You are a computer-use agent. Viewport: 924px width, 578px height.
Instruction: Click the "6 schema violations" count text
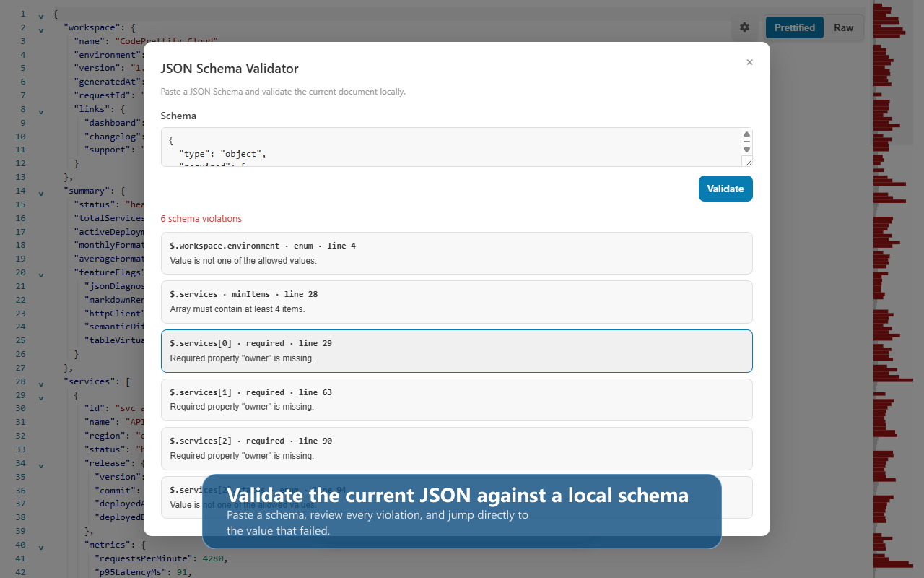(x=201, y=218)
